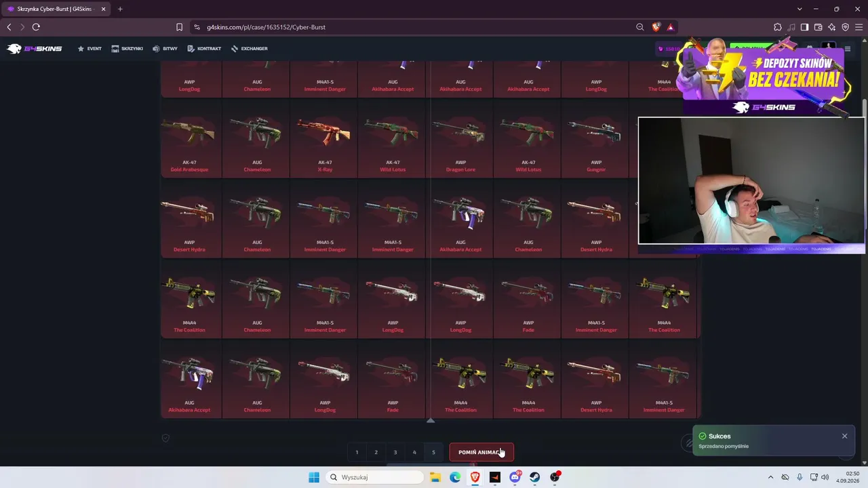This screenshot has width=868, height=488.
Task: Open the Brave VPN shield icon
Action: tap(845, 27)
